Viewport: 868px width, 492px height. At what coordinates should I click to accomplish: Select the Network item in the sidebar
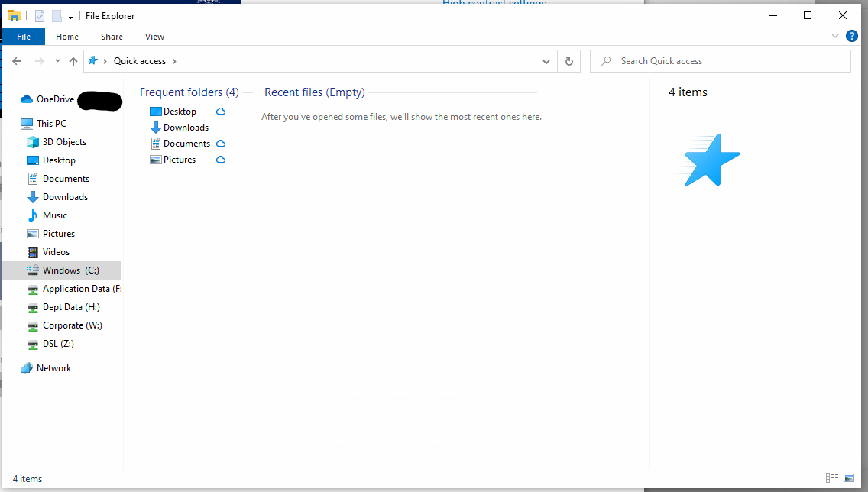[54, 367]
